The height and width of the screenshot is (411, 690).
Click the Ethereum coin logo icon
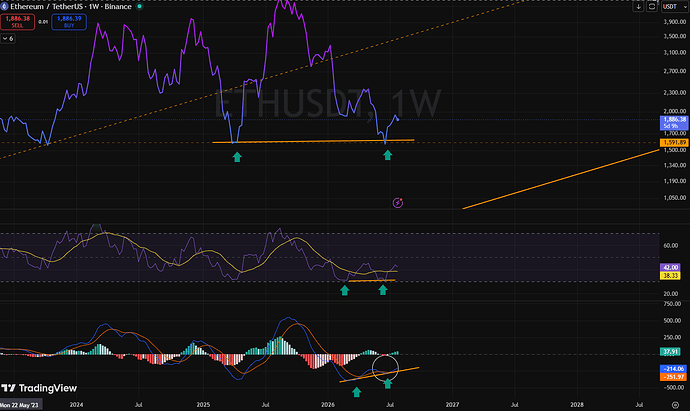point(4,7)
